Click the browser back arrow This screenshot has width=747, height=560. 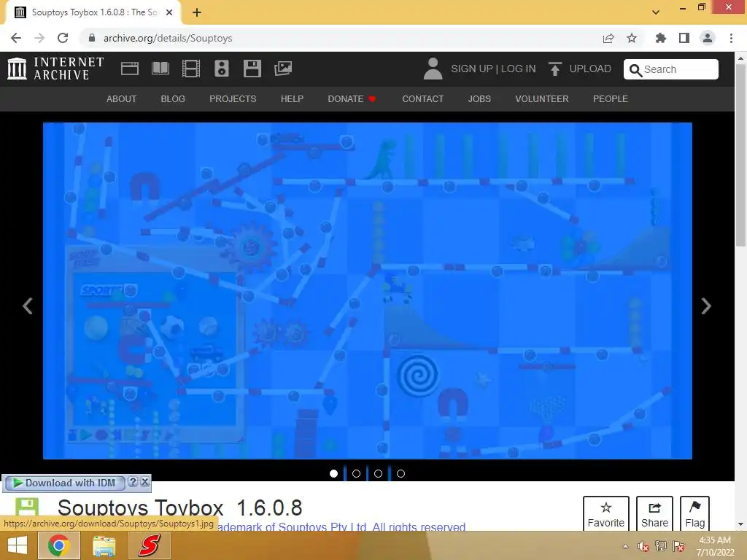pos(16,38)
